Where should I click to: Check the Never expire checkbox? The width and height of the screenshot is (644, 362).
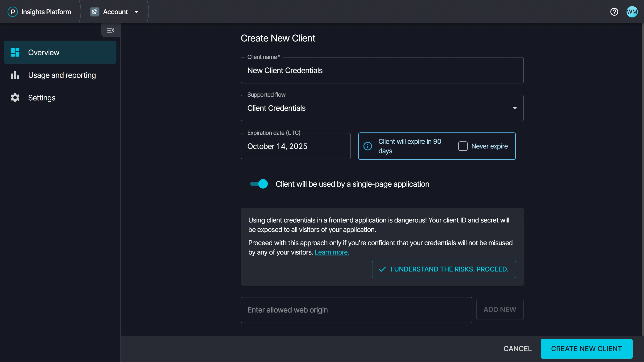463,146
